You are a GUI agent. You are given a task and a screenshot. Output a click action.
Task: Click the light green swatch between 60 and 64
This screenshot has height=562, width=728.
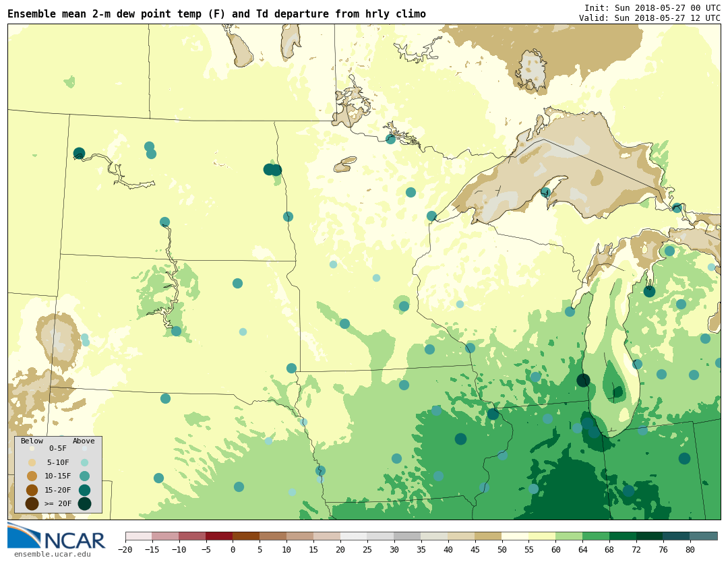(x=570, y=536)
